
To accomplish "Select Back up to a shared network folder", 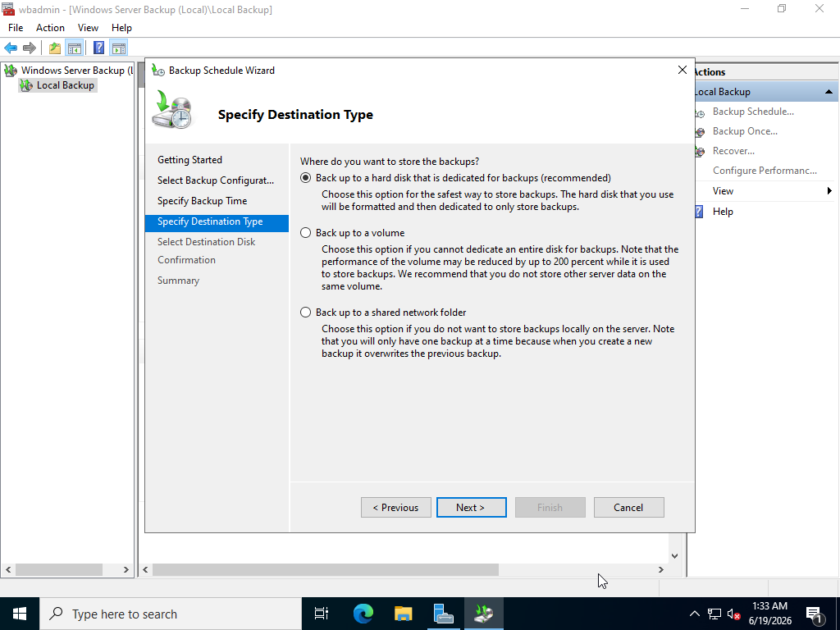I will pyautogui.click(x=305, y=313).
